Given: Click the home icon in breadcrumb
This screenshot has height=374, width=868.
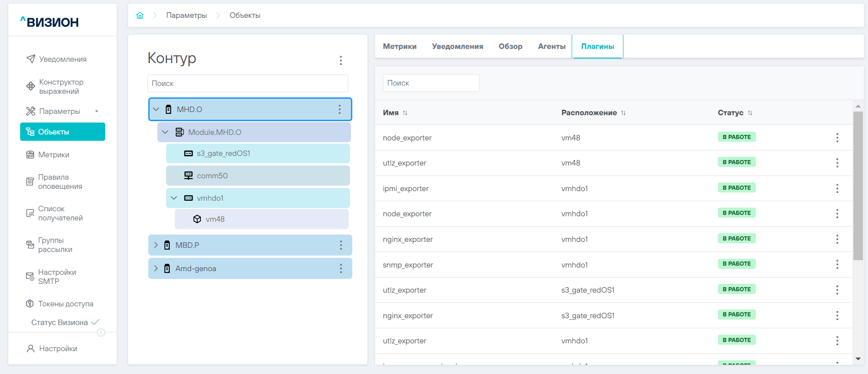Looking at the screenshot, I should 140,16.
